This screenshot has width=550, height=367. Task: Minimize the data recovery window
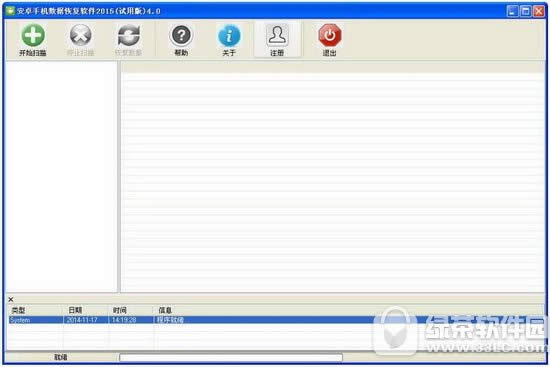coord(512,11)
